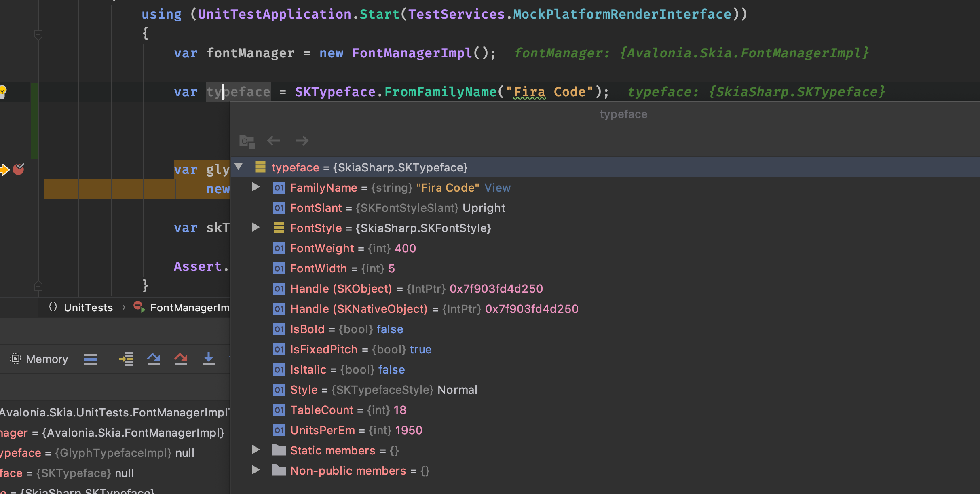Click the Step Into down-arrow icon
This screenshot has height=494, width=980.
coord(208,359)
